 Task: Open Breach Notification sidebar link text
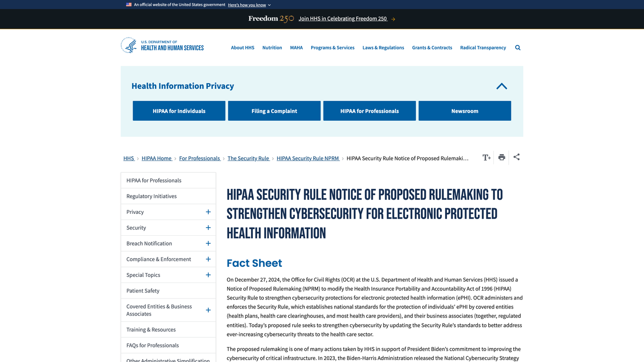coord(149,243)
